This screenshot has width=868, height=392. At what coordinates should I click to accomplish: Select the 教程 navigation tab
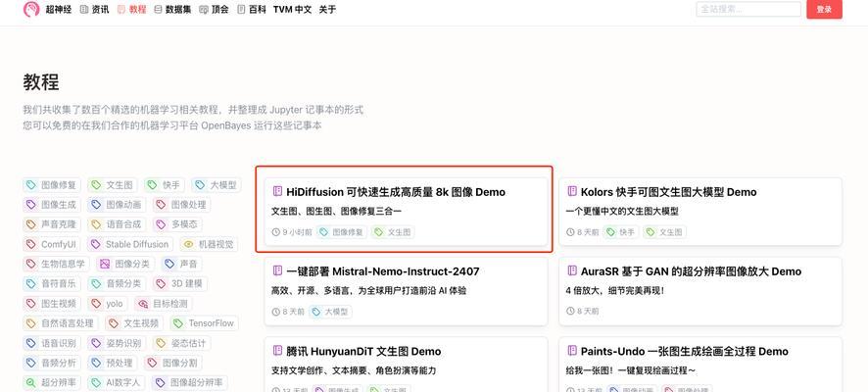[x=131, y=10]
